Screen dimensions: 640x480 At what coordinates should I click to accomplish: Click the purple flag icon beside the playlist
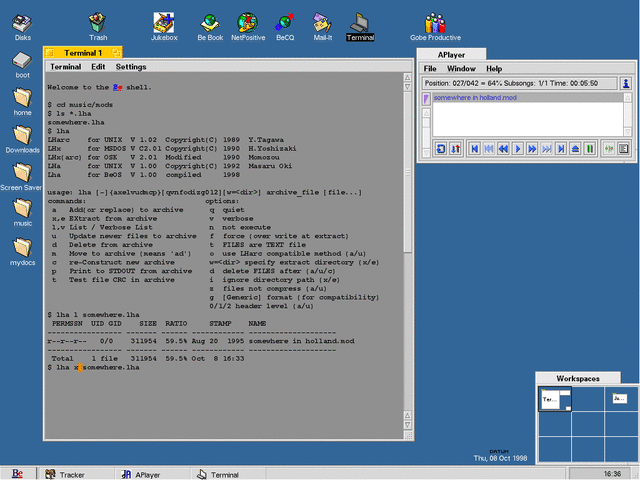(426, 98)
